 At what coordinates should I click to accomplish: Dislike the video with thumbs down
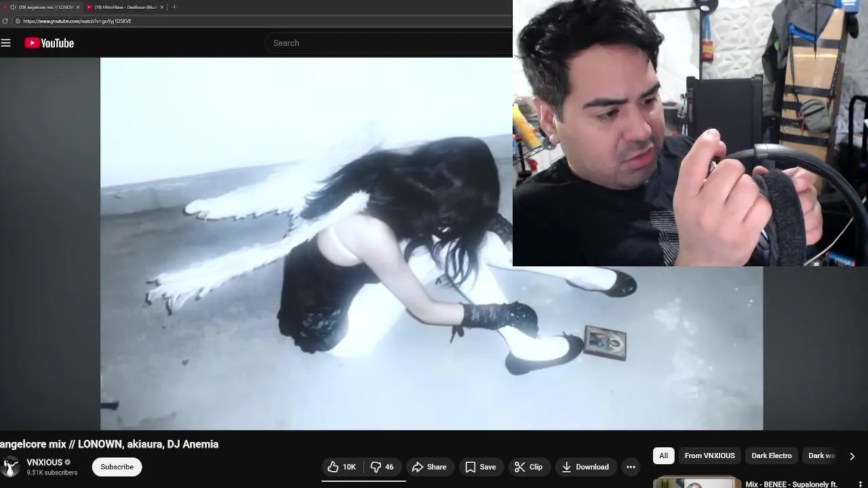383,467
